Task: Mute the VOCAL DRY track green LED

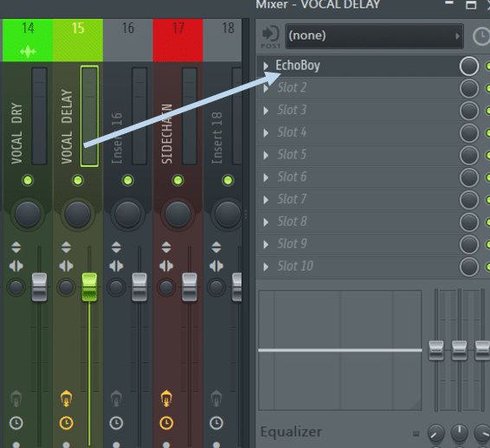Action: 28,180
